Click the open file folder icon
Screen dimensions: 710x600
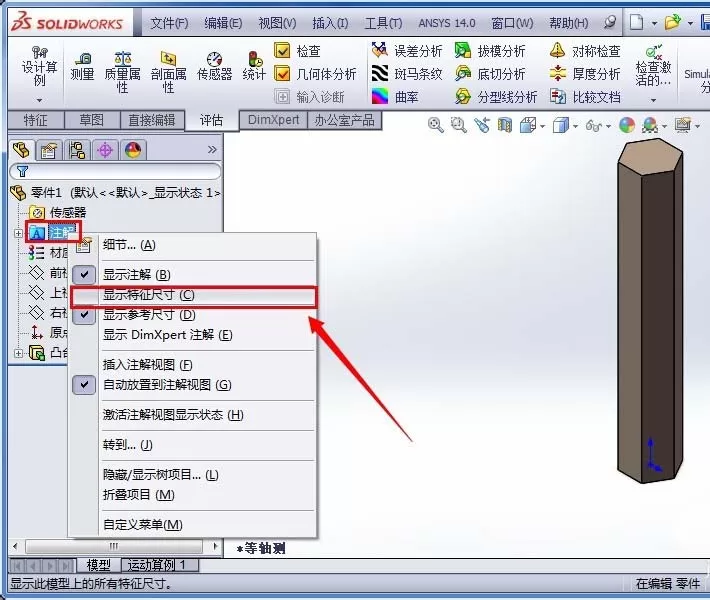tap(672, 22)
